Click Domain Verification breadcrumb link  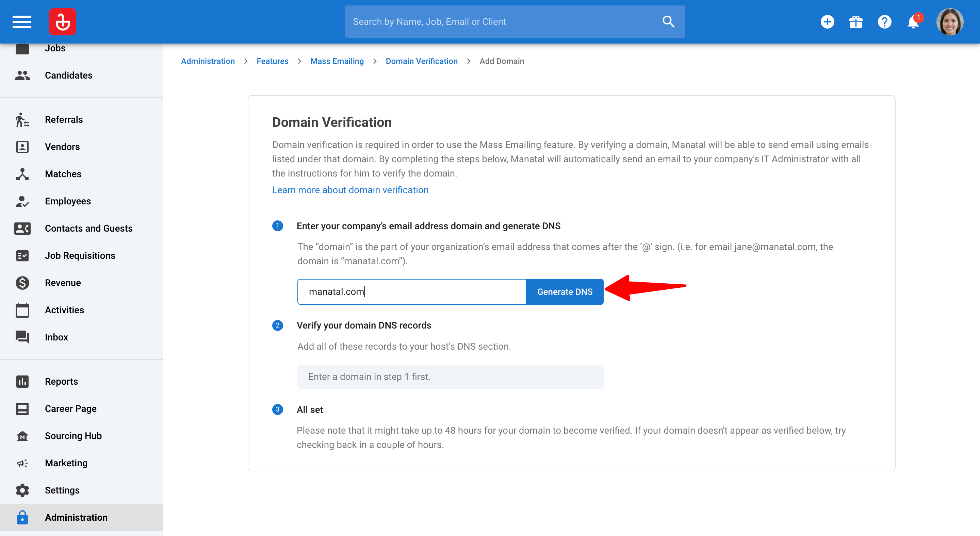(422, 61)
